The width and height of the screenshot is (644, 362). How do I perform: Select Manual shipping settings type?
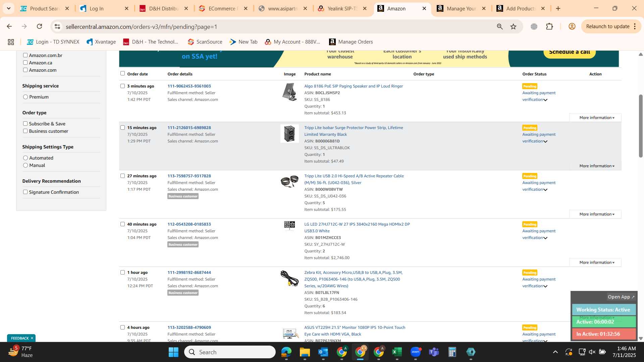pyautogui.click(x=25, y=165)
